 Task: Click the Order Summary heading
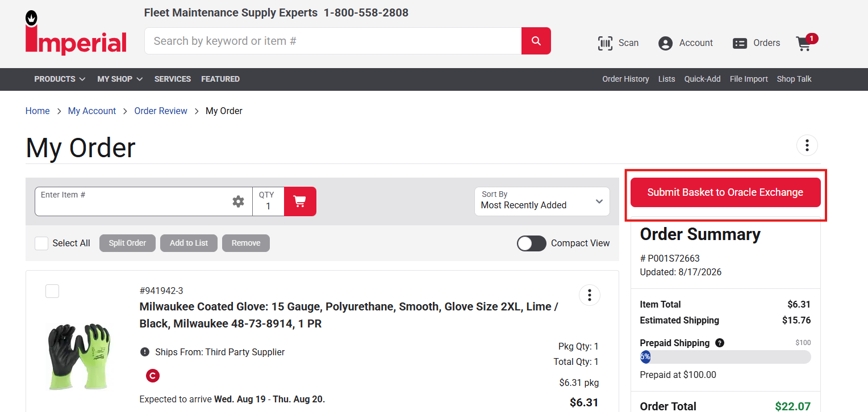coord(700,234)
